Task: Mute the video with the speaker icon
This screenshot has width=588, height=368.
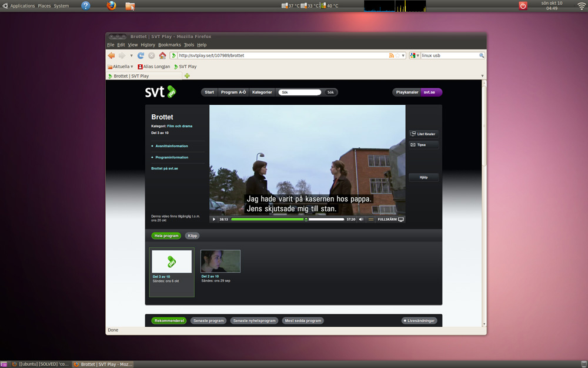Action: click(x=361, y=219)
